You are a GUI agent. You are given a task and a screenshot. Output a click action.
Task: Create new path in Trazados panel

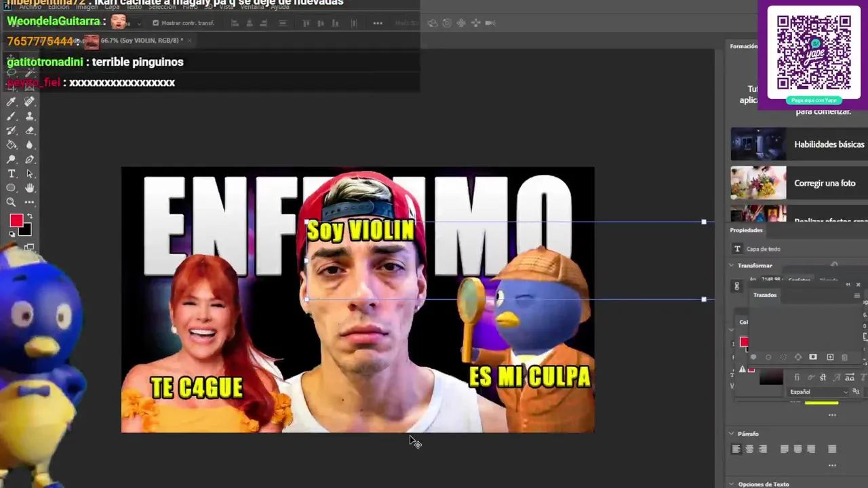[x=830, y=357]
